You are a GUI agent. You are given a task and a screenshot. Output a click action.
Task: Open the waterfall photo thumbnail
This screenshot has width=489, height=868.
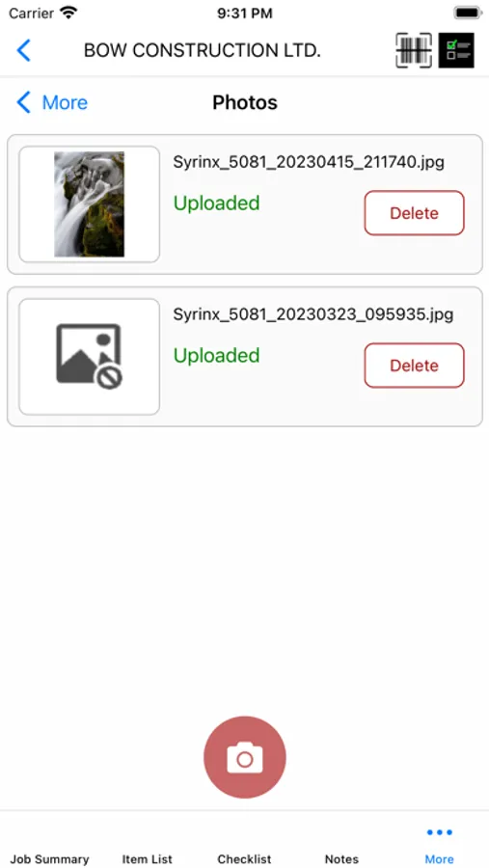tap(89, 204)
